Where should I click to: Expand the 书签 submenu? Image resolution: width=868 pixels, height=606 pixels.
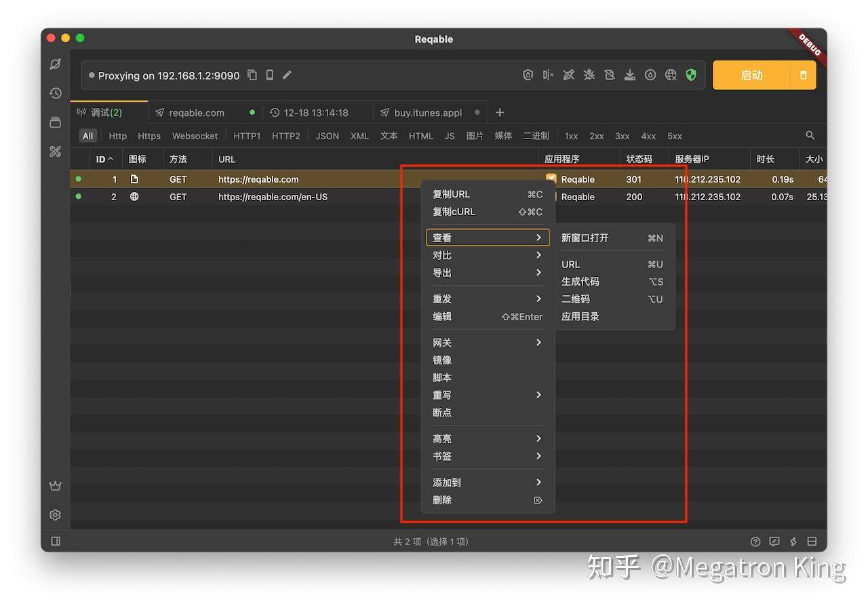pyautogui.click(x=488, y=456)
